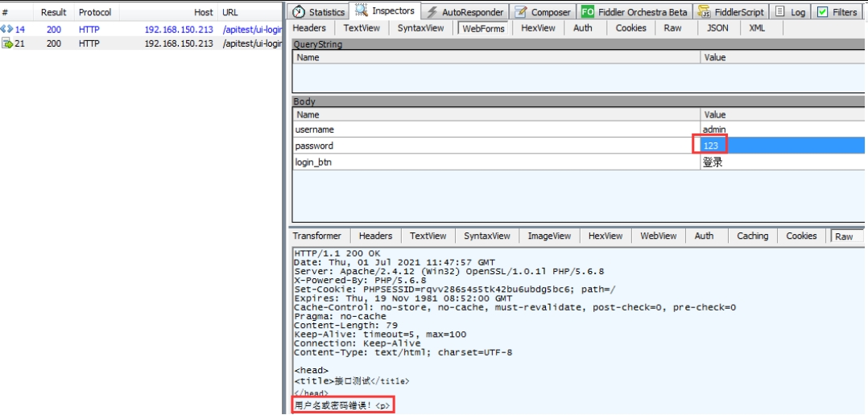Select request HexView tab
868x415 pixels.
click(x=538, y=27)
